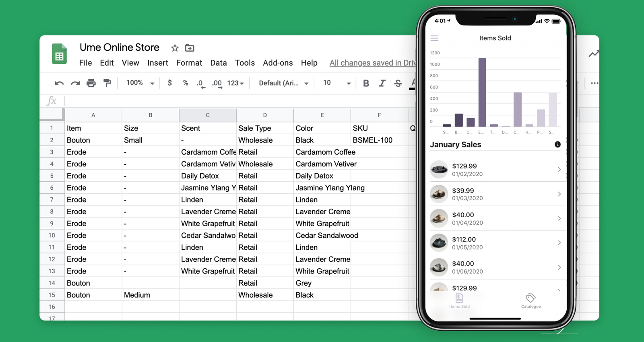Select the Medium size cell
The height and width of the screenshot is (342, 644).
[x=151, y=295]
